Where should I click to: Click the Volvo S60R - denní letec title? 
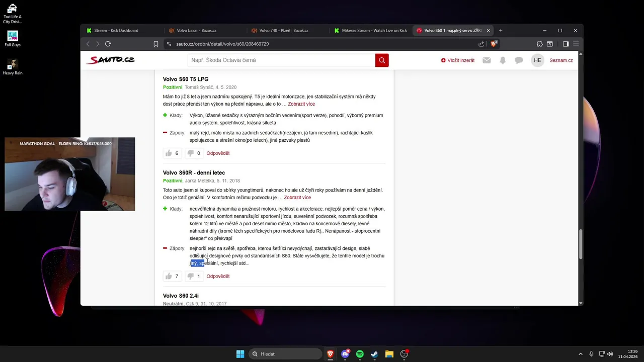pos(194,173)
